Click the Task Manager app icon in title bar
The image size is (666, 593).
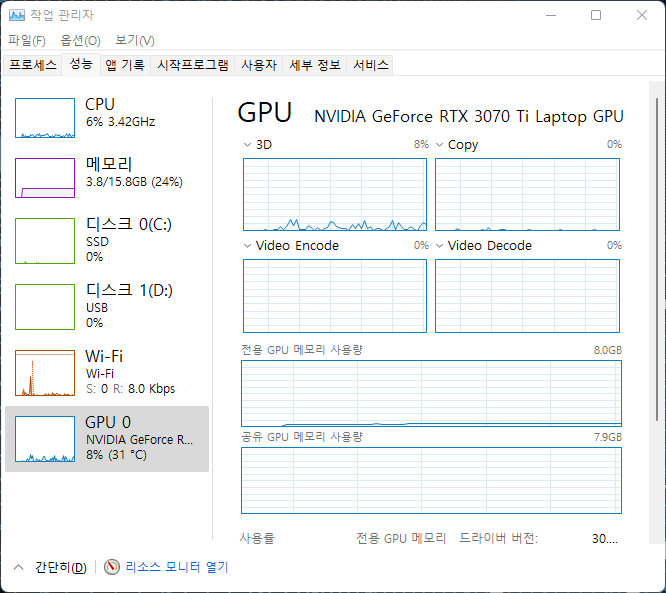point(16,15)
